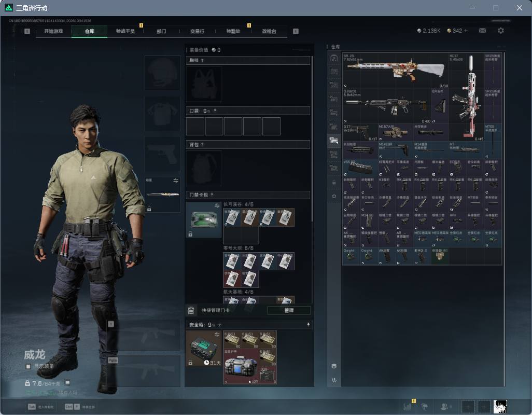Screen dimensions: 532x415
Task: Click the flag icon in bottom bar
Action: click(x=424, y=406)
